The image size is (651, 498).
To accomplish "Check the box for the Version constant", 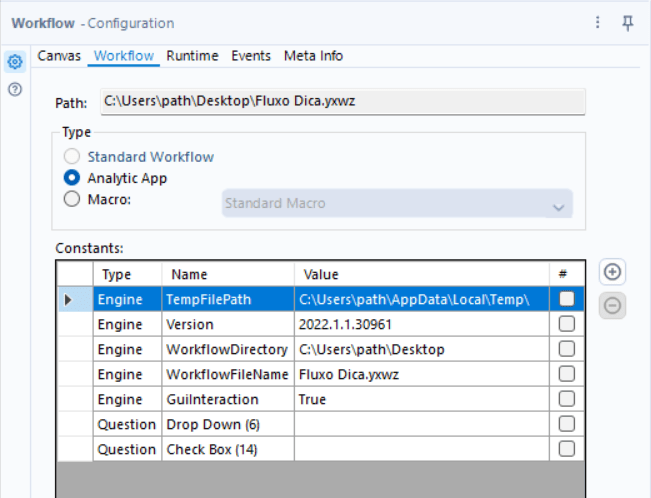I will (567, 324).
